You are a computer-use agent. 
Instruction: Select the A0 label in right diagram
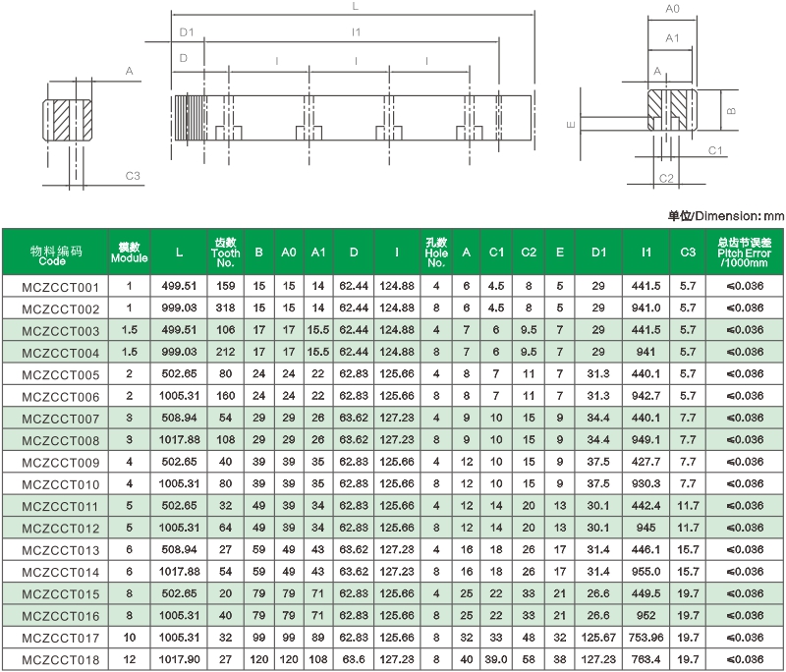point(673,9)
